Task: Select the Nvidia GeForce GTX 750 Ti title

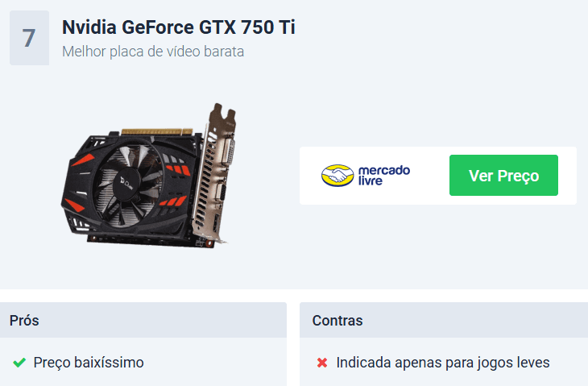Action: tap(179, 27)
